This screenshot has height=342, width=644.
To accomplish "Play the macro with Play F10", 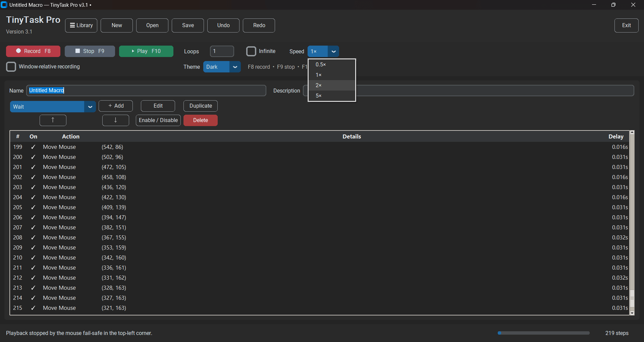I will (146, 51).
